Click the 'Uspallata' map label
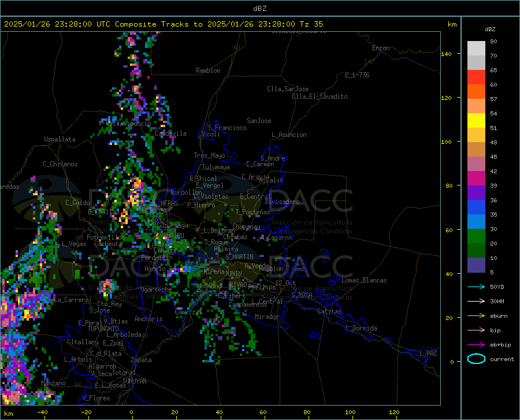 [60, 139]
